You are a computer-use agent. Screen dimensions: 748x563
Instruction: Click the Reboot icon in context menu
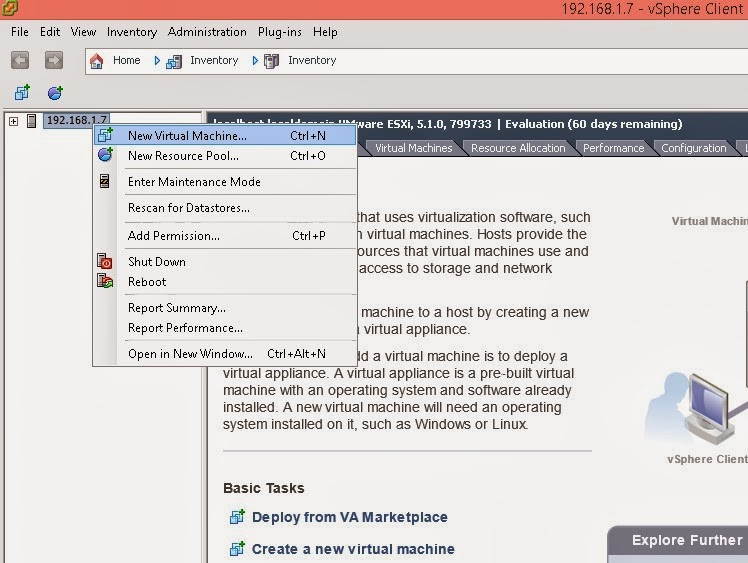(x=105, y=281)
